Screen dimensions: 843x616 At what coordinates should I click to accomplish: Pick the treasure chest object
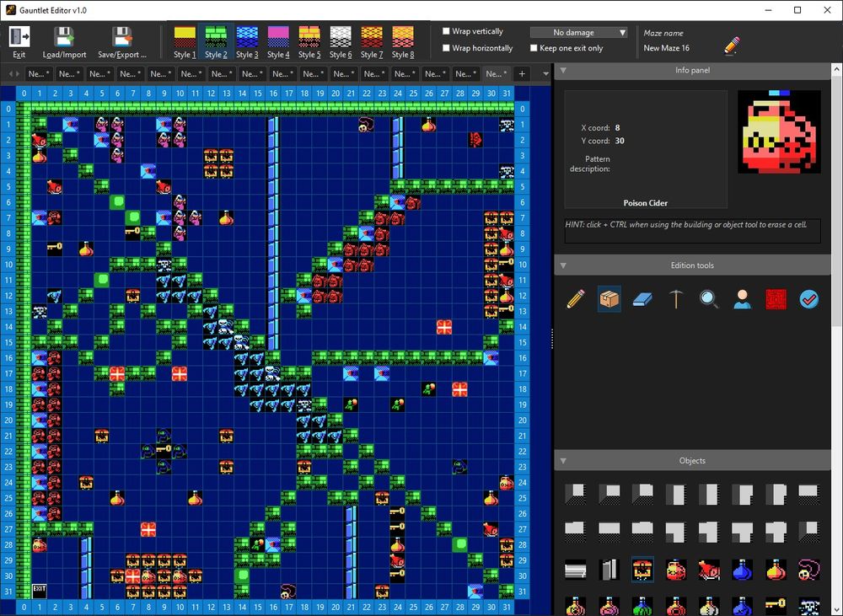pos(642,570)
